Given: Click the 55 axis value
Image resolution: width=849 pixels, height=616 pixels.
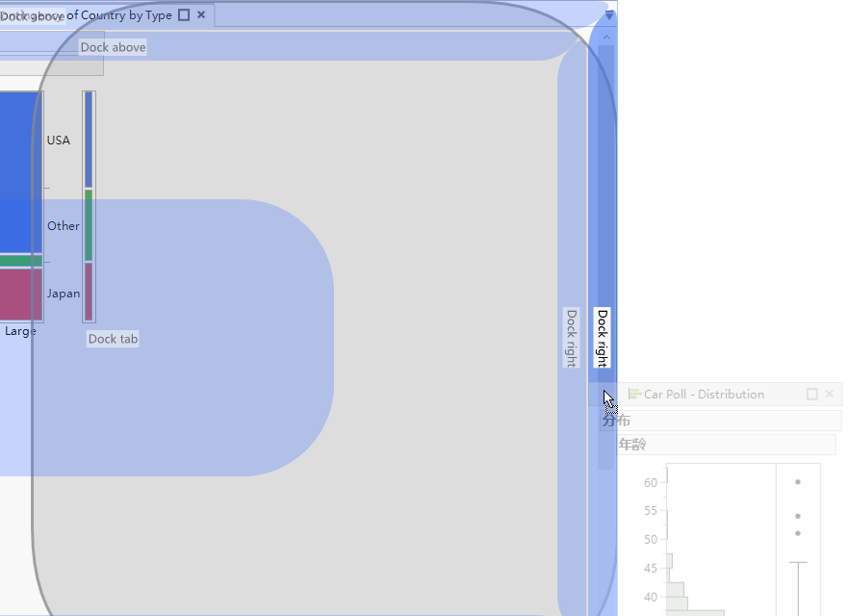Looking at the screenshot, I should pyautogui.click(x=651, y=511).
